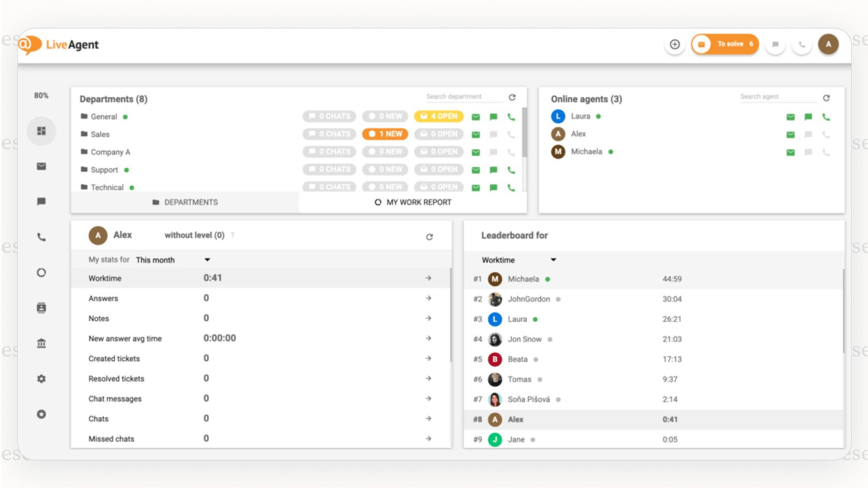Open the Departments tab
Viewport: 868px width, 488px height.
[x=184, y=202]
